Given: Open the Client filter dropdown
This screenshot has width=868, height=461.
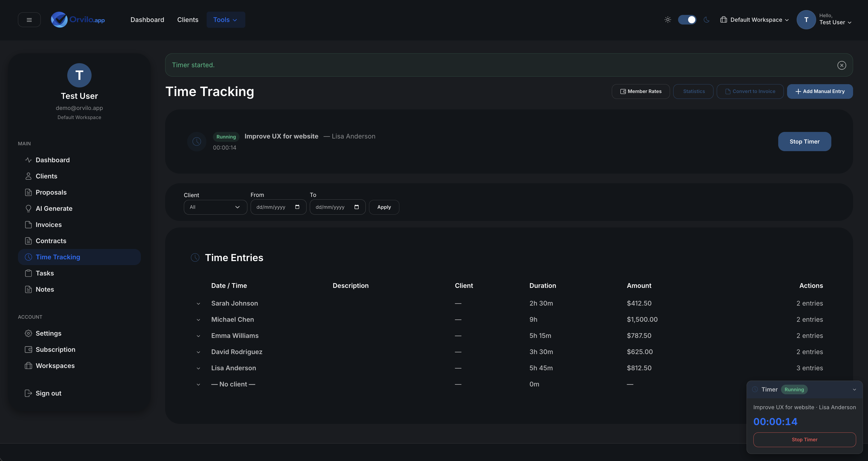Looking at the screenshot, I should [x=215, y=207].
